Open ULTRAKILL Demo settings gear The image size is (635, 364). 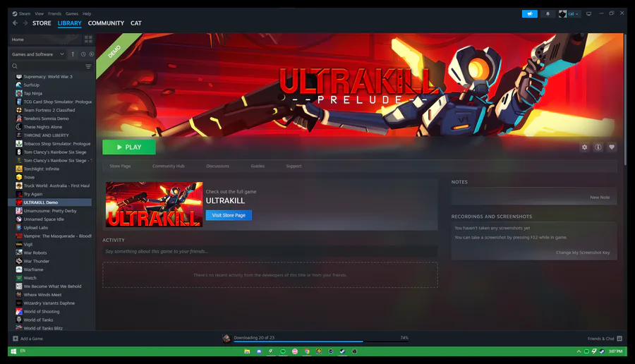[x=584, y=147]
